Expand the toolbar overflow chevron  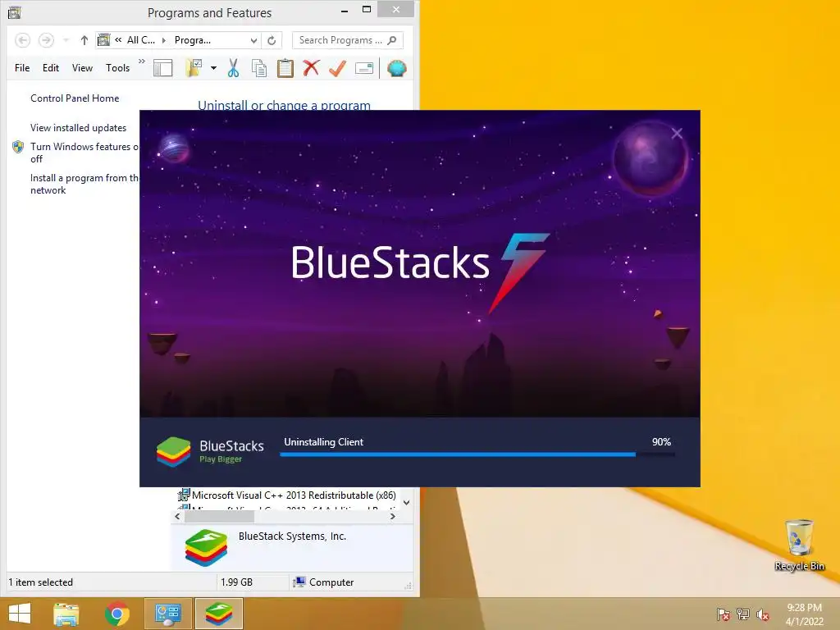[x=141, y=62]
